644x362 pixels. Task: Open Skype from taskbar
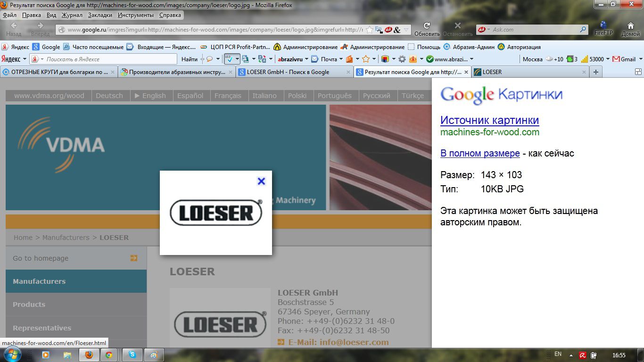[132, 354]
